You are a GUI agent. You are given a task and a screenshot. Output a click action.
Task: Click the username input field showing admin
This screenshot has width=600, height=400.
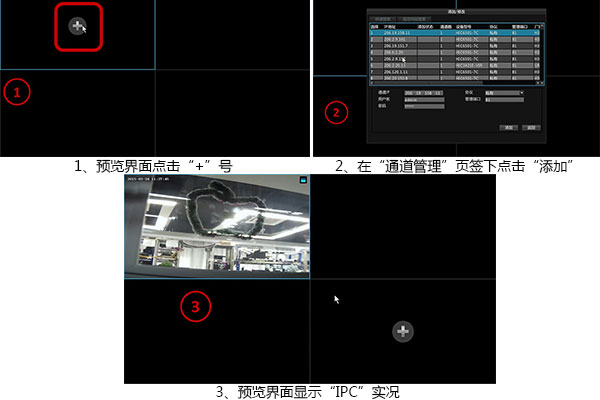(x=423, y=99)
